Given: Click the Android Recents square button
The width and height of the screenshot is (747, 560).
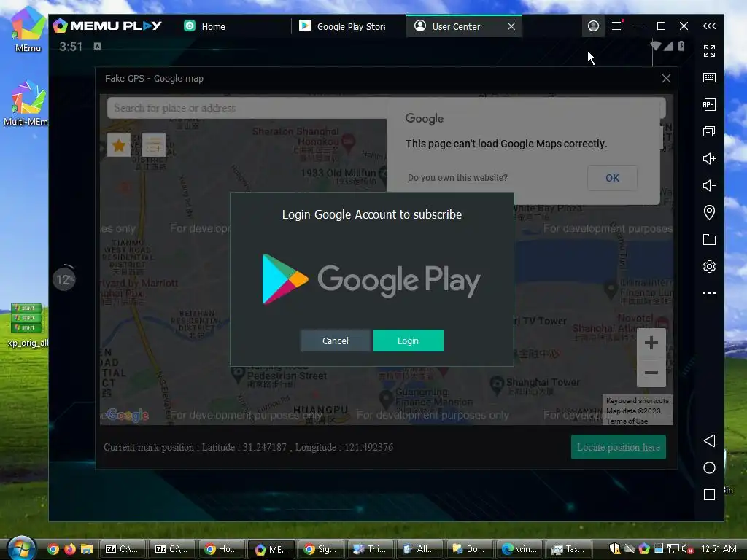Looking at the screenshot, I should click(x=709, y=495).
